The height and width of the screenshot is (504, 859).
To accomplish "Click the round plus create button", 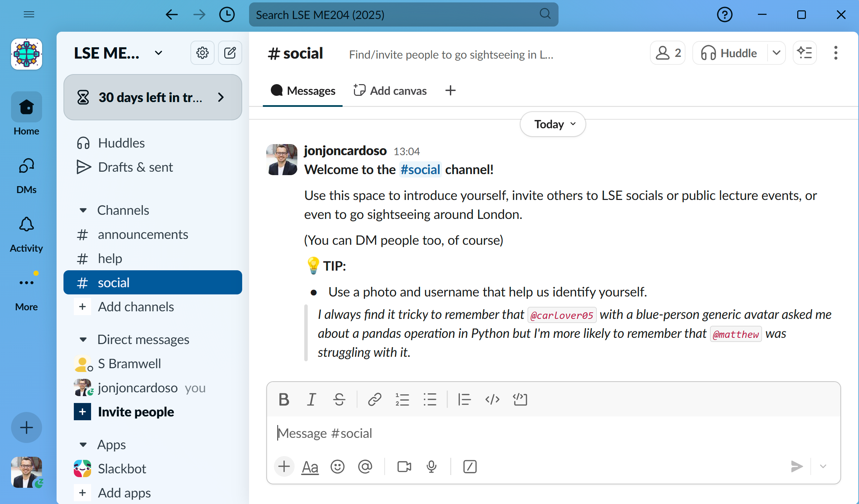I will [27, 427].
